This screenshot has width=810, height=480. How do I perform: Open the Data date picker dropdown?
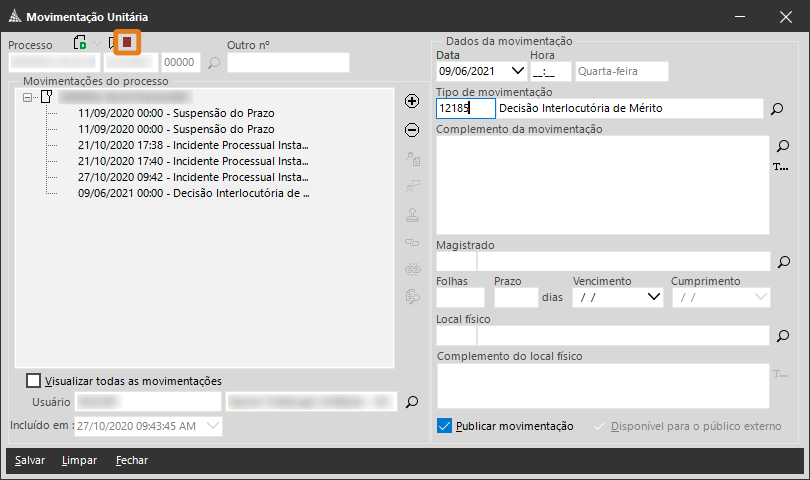pyautogui.click(x=518, y=71)
